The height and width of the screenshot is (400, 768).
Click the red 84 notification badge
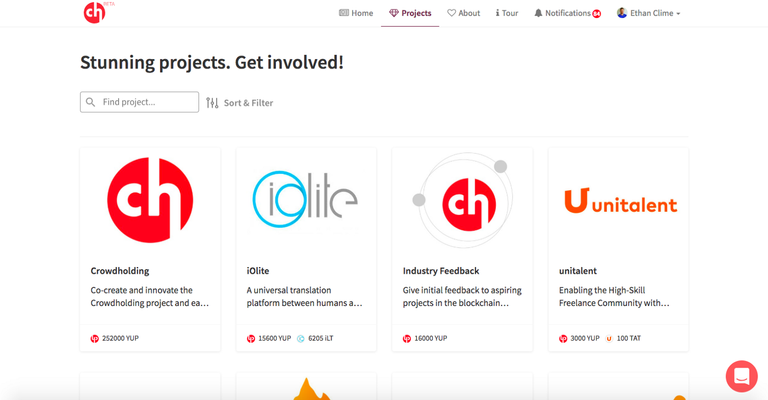coord(597,14)
